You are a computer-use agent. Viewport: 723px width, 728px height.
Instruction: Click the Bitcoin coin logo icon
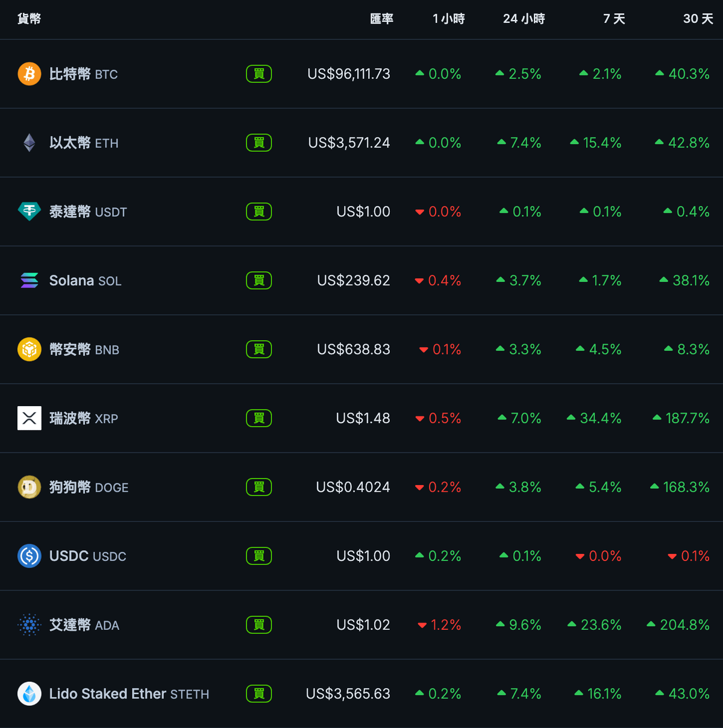click(30, 74)
